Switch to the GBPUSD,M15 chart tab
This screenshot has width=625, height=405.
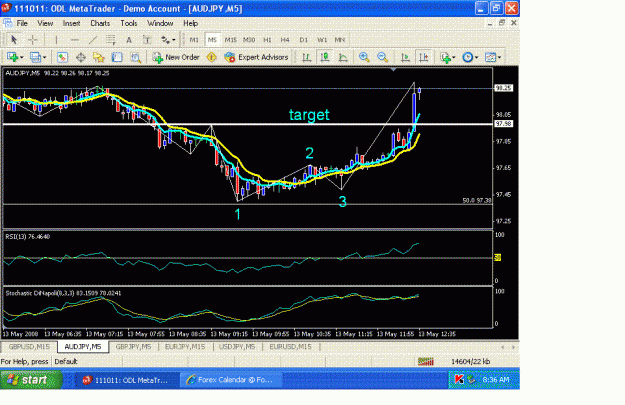point(29,347)
